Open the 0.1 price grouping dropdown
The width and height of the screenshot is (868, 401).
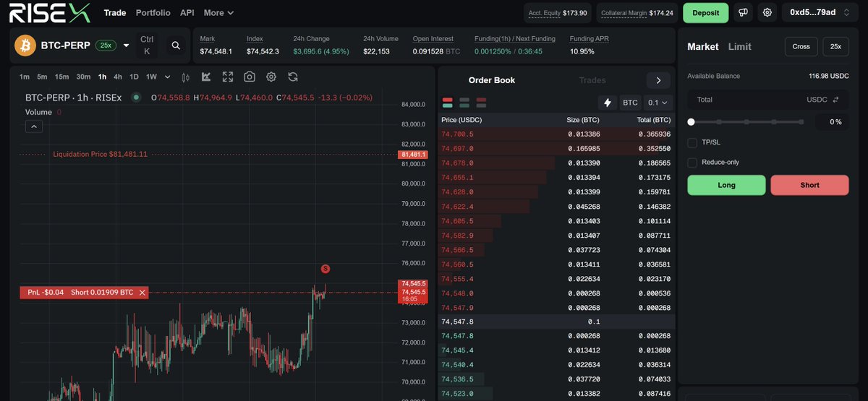658,103
